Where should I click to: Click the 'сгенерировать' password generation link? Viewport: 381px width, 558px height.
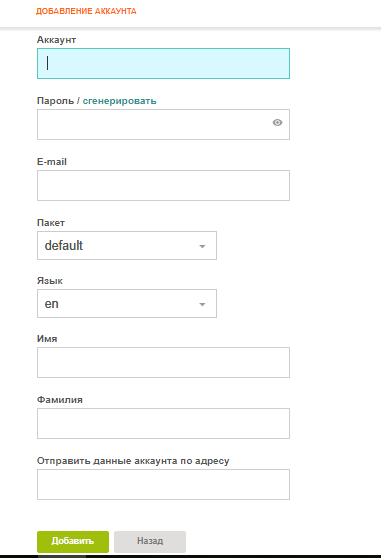pos(120,101)
